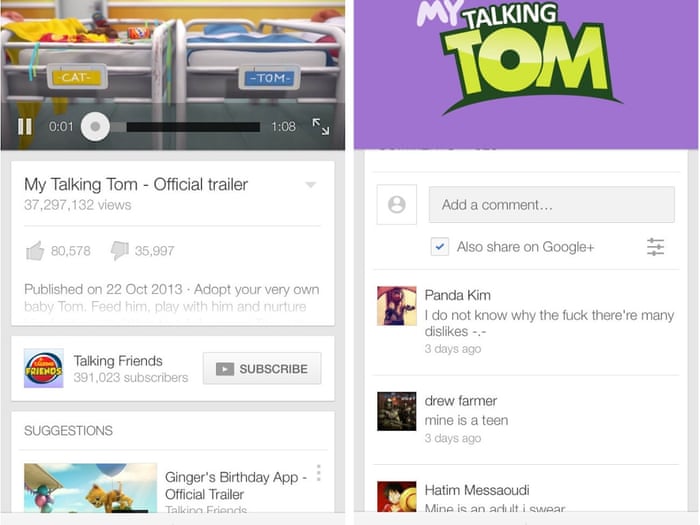Viewport: 700px width, 525px height.
Task: Dislike the video with thumbs down
Action: 120,251
